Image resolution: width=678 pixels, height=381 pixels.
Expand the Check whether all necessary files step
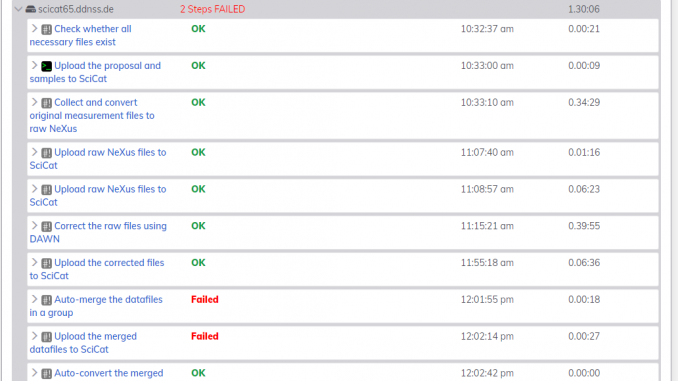click(x=34, y=29)
